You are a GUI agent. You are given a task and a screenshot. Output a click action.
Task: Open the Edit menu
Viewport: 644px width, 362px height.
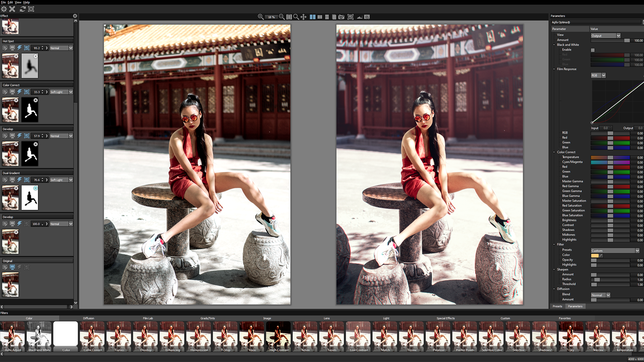pos(10,2)
